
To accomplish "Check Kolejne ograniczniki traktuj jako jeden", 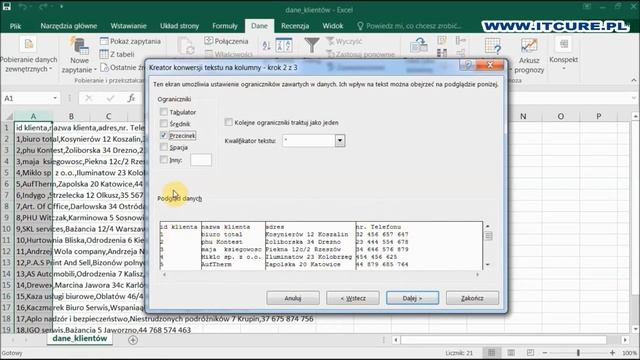I will click(229, 122).
